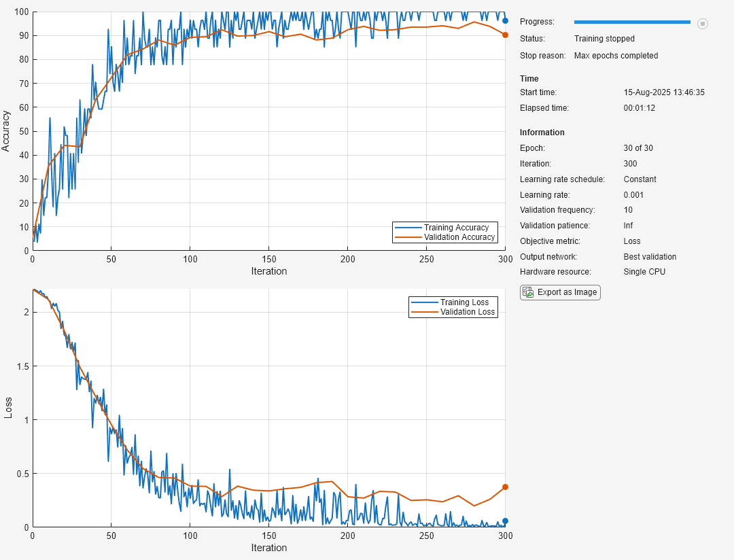Click the Export as Image button
734x560 pixels.
coord(560,292)
